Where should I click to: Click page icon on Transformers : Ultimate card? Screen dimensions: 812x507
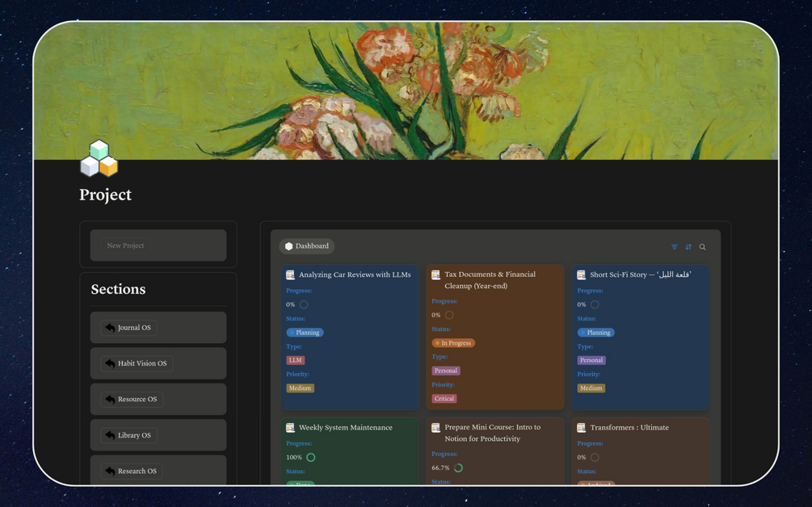click(x=581, y=427)
